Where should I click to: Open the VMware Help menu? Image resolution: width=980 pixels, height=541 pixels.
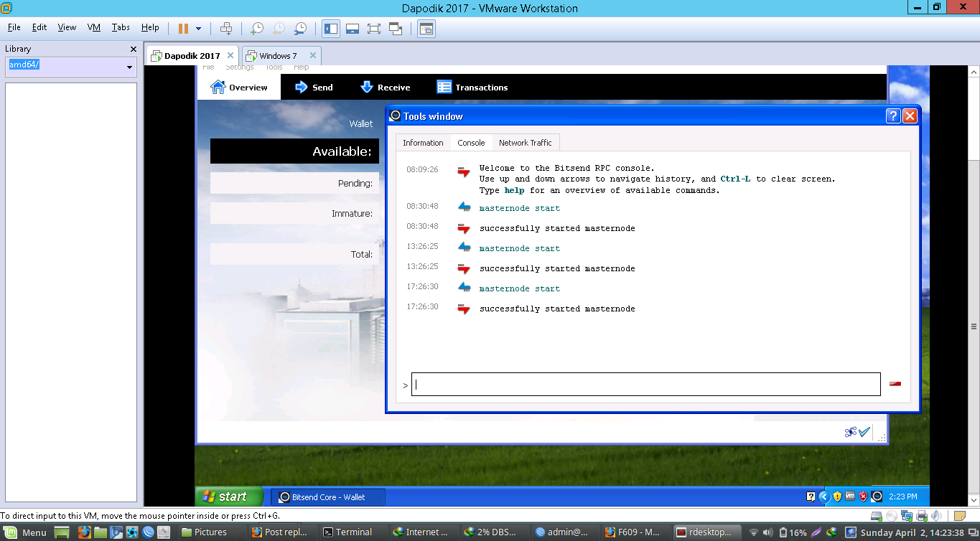(x=150, y=27)
